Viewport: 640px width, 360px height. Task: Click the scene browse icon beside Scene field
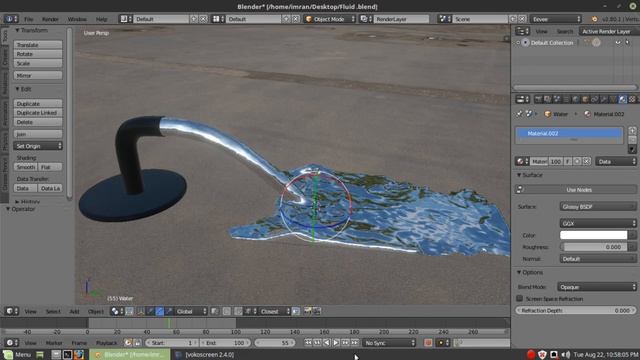[444, 19]
